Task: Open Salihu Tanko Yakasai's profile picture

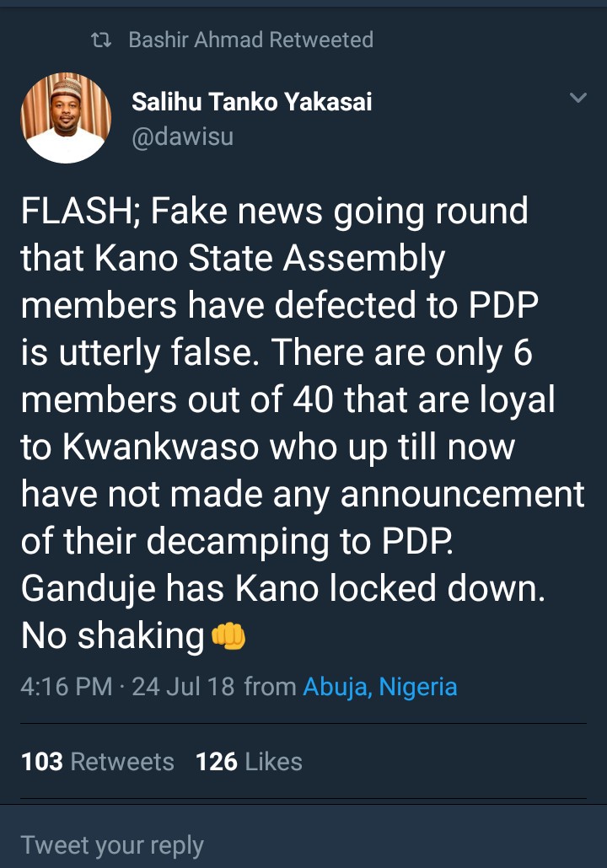Action: (66, 117)
